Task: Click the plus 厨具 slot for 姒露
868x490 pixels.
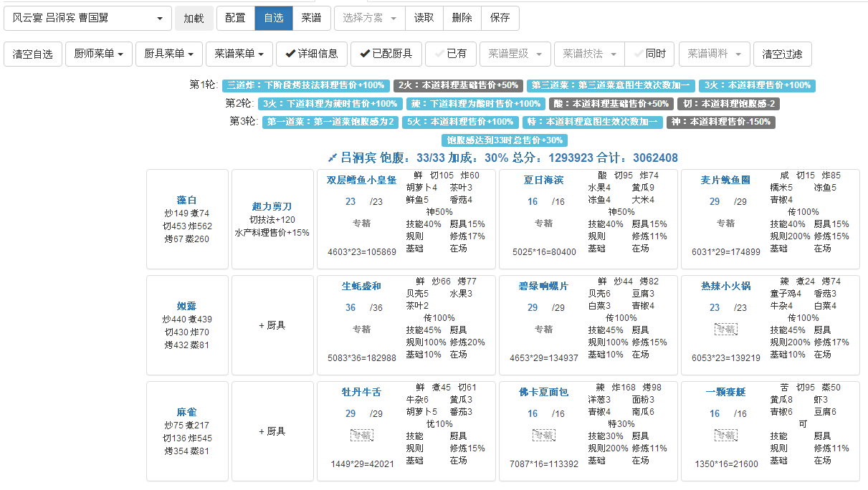Action: (272, 325)
